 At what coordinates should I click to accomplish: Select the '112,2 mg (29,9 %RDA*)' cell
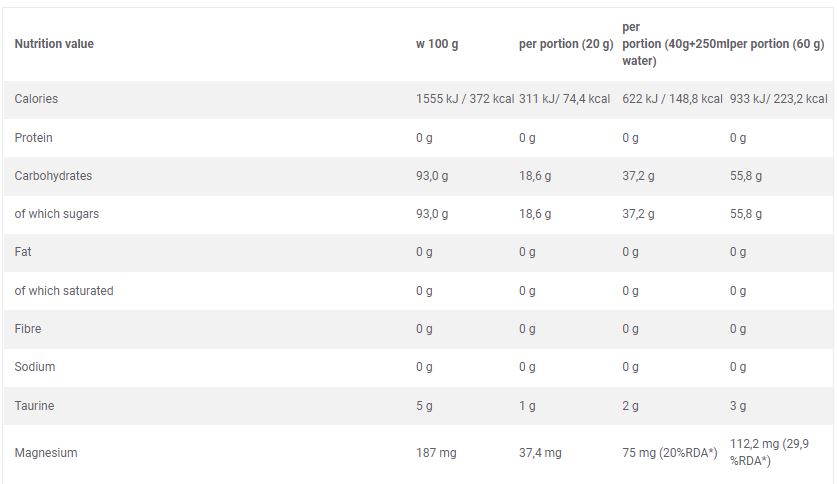(769, 452)
